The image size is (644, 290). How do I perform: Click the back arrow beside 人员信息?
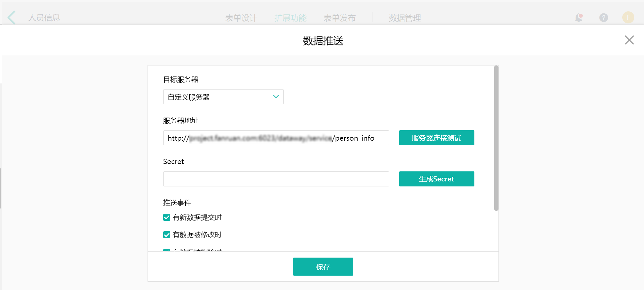[12, 18]
